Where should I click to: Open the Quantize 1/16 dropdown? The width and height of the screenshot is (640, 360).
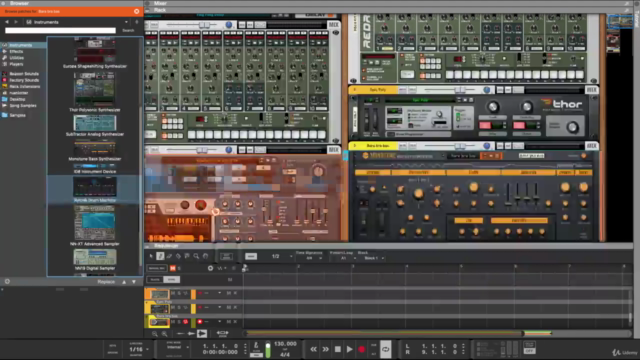click(x=139, y=349)
